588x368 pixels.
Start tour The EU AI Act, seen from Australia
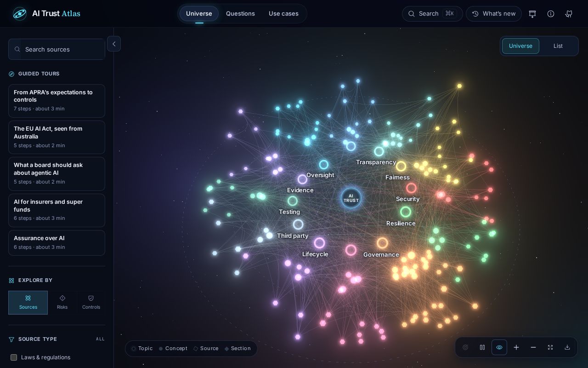pyautogui.click(x=57, y=137)
